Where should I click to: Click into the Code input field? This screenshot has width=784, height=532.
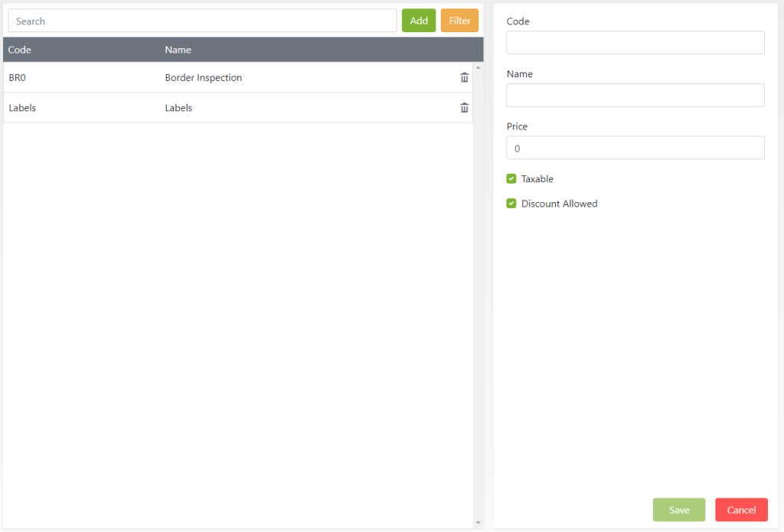tap(635, 43)
